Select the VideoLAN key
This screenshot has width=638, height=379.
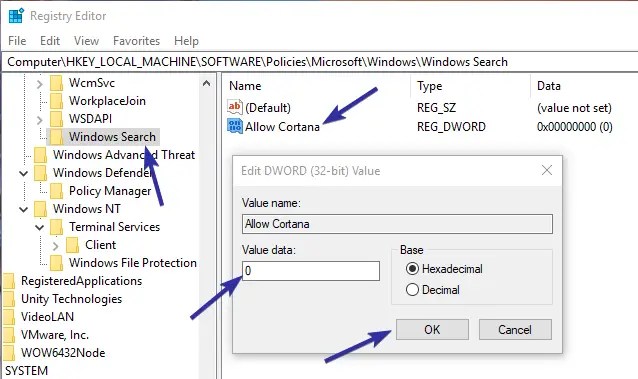coord(47,317)
